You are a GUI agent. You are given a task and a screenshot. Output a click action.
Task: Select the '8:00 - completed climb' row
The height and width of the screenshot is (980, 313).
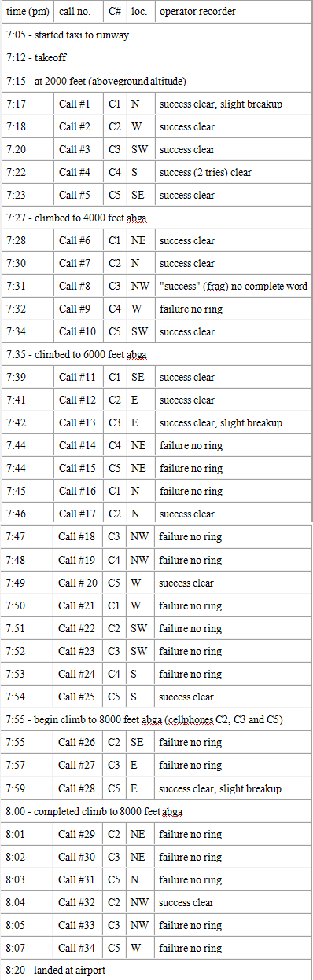click(156, 811)
